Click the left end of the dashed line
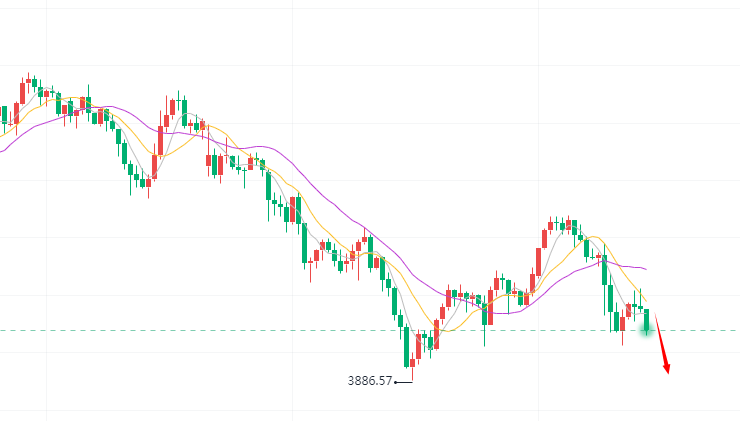Screen dimensions: 740x421 (3, 330)
